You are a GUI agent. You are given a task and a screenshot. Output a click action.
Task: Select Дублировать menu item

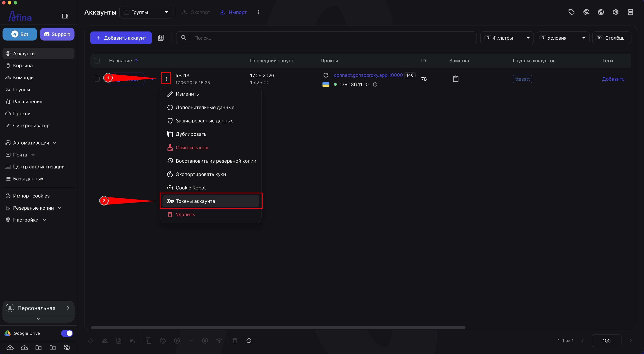click(210, 134)
